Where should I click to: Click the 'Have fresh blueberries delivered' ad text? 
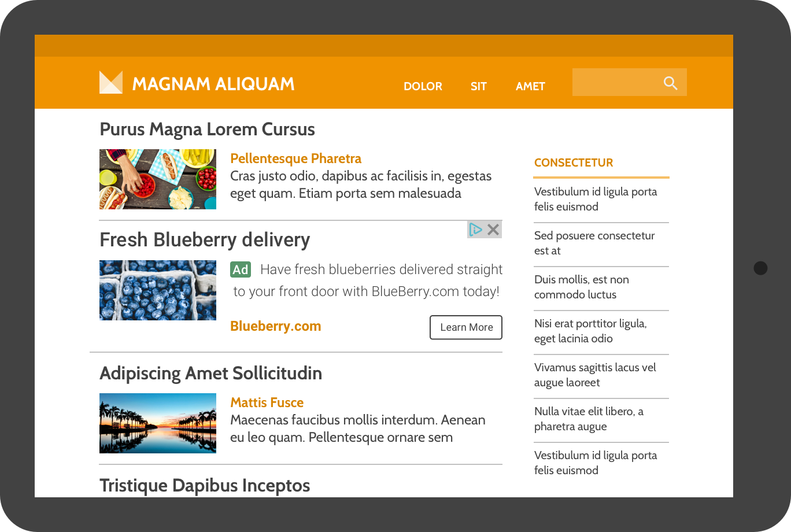(368, 280)
